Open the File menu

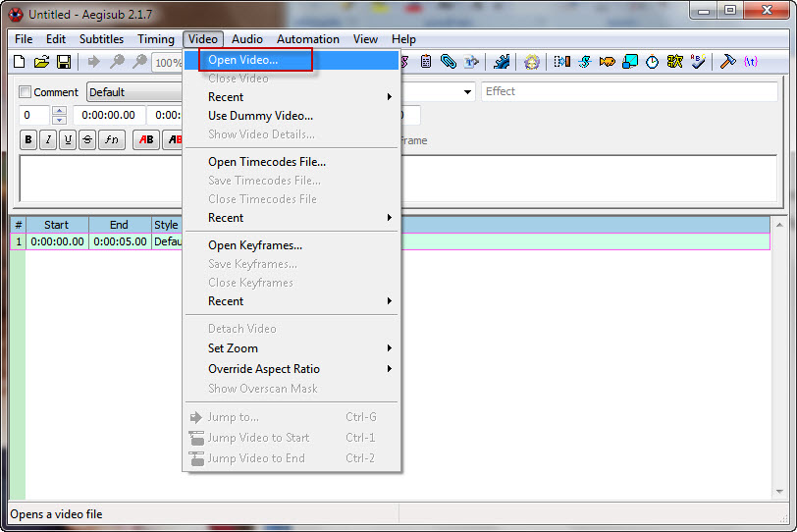click(x=24, y=39)
